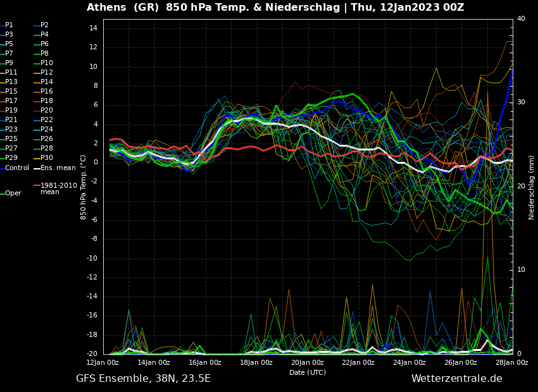Click the 850 hPa Temp. (°C) axis title

click(84, 187)
